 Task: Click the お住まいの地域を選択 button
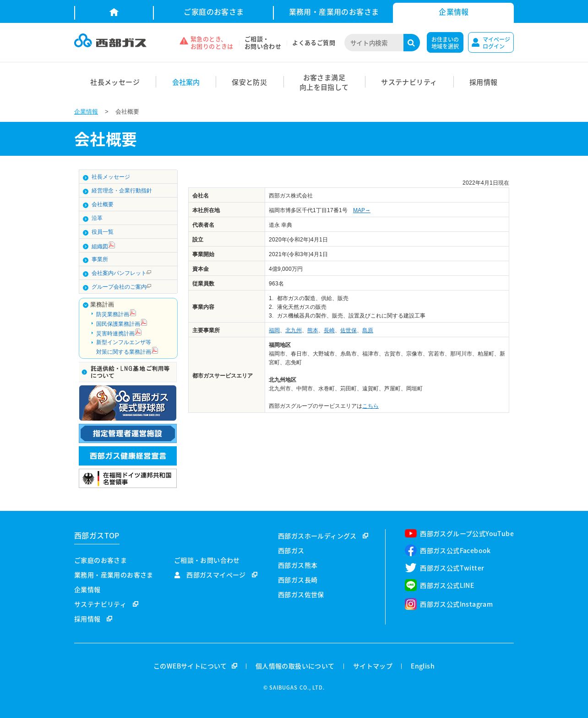[x=445, y=43]
